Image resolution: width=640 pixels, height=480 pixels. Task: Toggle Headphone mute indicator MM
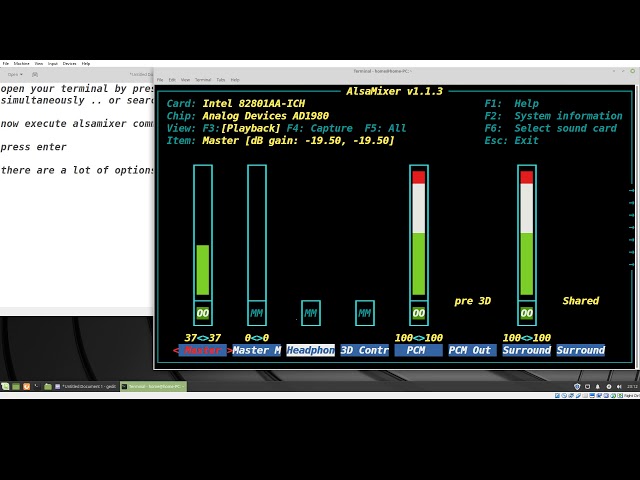tap(311, 313)
